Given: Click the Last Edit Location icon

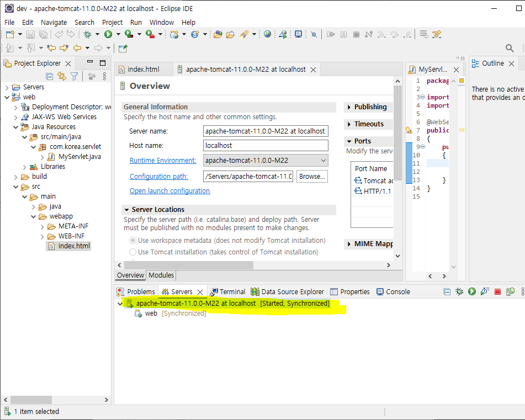Looking at the screenshot, I should [51, 48].
